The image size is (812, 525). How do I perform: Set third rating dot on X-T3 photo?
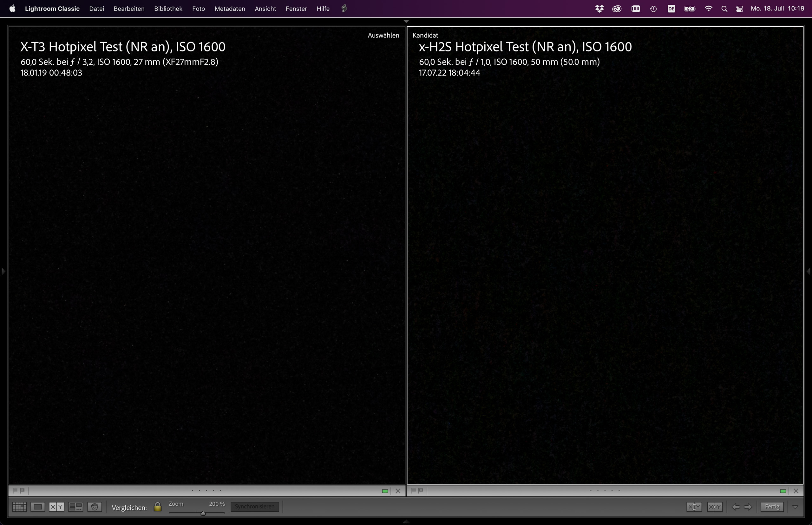pyautogui.click(x=206, y=491)
